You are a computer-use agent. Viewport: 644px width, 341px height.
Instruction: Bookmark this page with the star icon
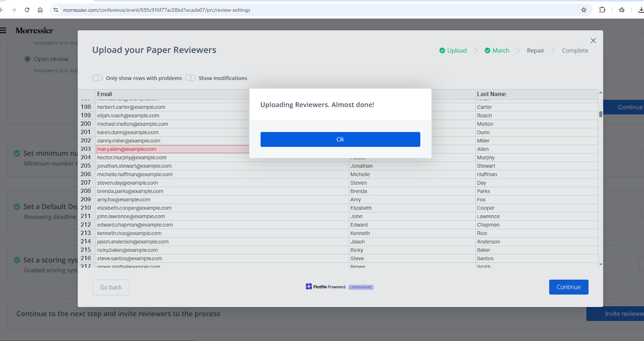tap(584, 10)
